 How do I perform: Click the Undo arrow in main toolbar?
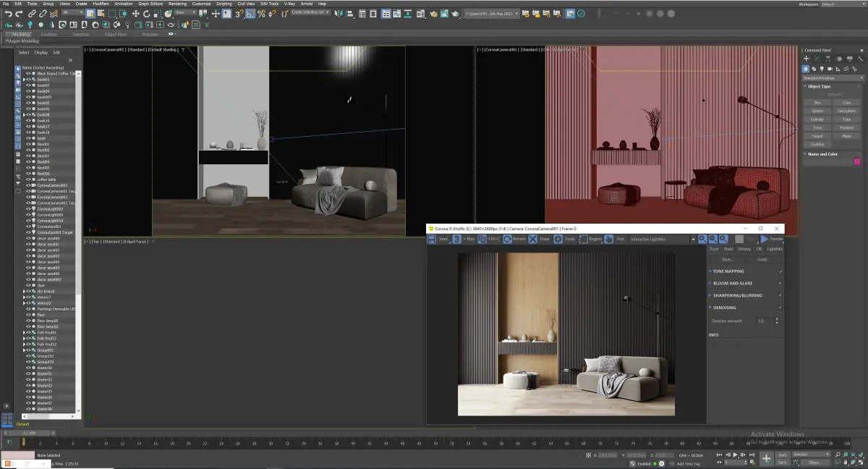8,13
